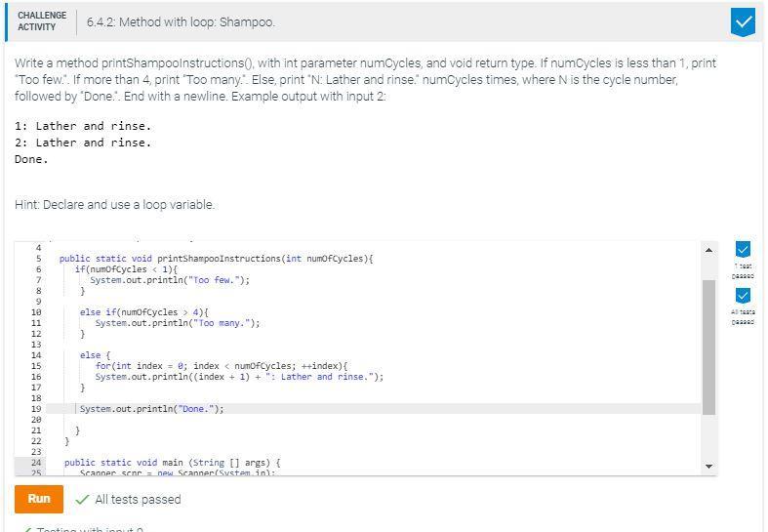
Task: Click the main method declaration line
Action: click(173, 463)
